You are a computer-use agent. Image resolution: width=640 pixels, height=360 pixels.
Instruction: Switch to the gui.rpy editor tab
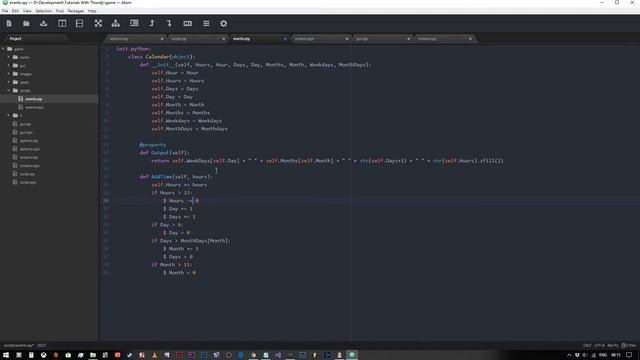point(382,39)
